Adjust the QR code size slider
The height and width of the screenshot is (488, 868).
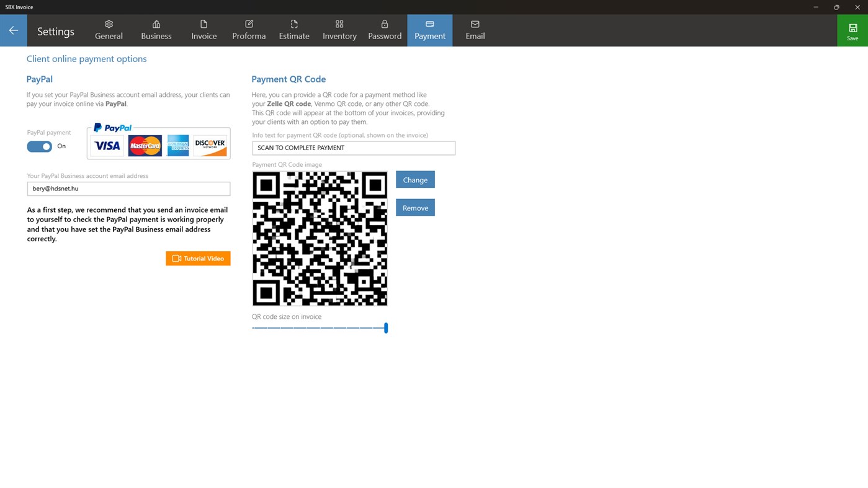click(386, 327)
